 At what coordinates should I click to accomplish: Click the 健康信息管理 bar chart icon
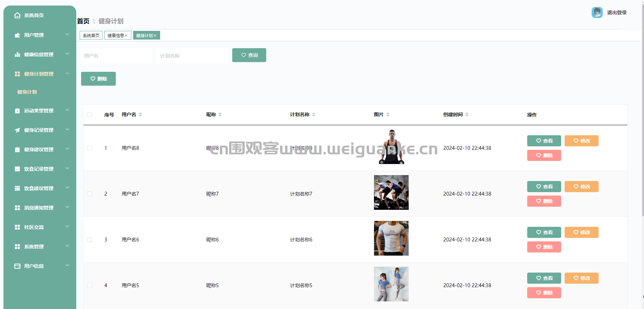(17, 54)
